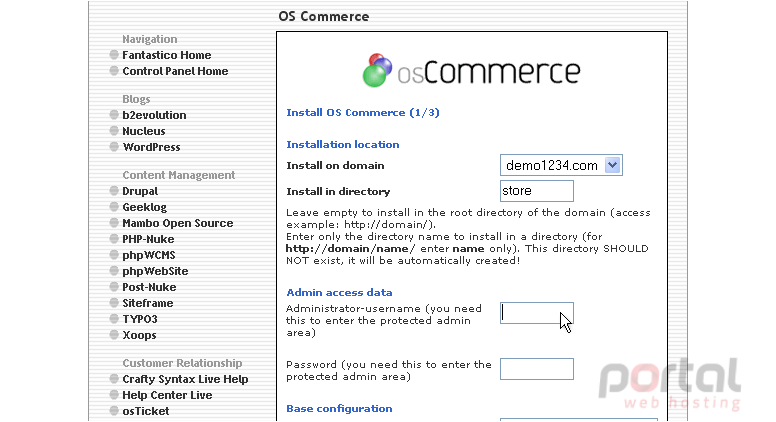Open the Post-Nuke link
776x422 pixels.
149,287
